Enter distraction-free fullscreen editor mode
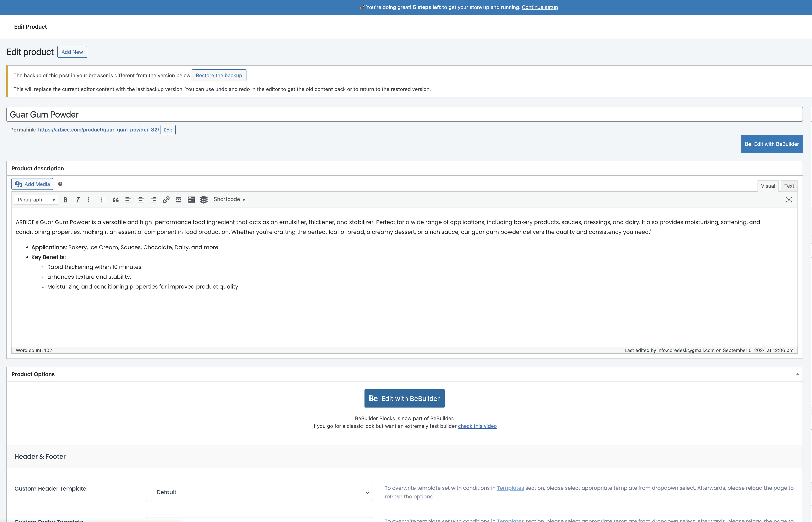Viewport: 812px width, 522px height. pos(789,200)
